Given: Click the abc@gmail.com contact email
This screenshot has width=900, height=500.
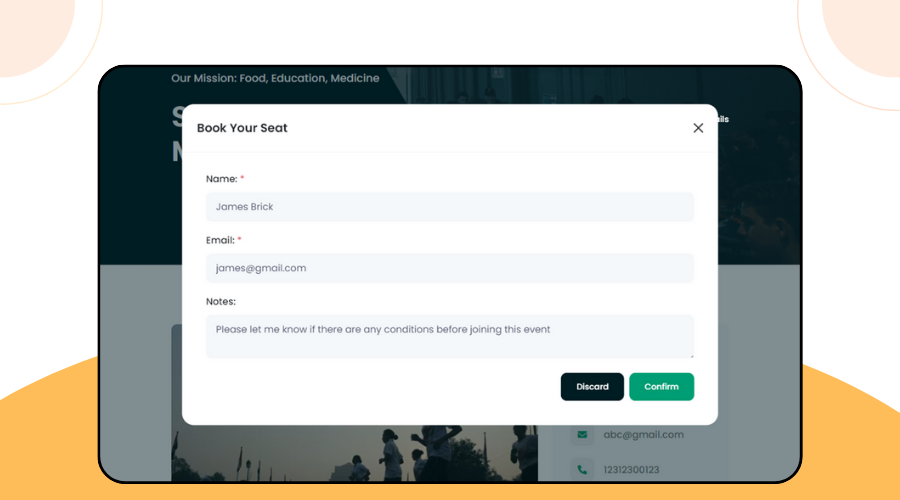Looking at the screenshot, I should click(643, 434).
